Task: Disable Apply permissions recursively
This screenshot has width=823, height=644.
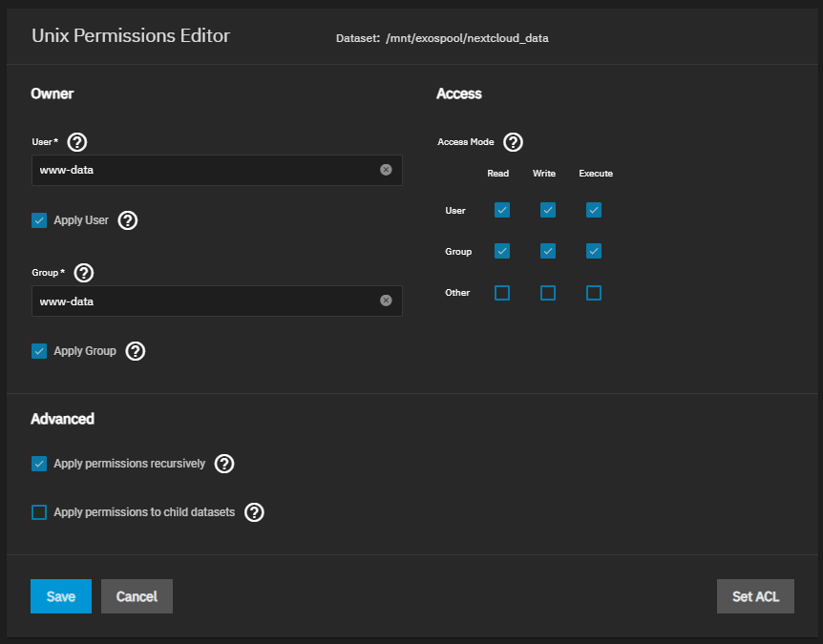Action: pyautogui.click(x=39, y=464)
